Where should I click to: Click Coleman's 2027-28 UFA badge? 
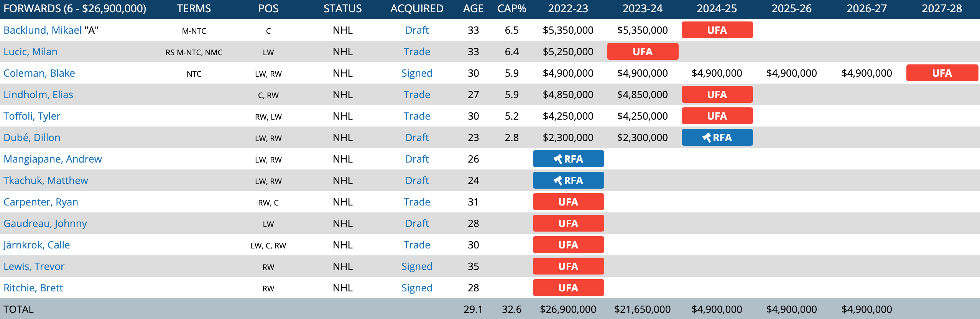tap(942, 73)
